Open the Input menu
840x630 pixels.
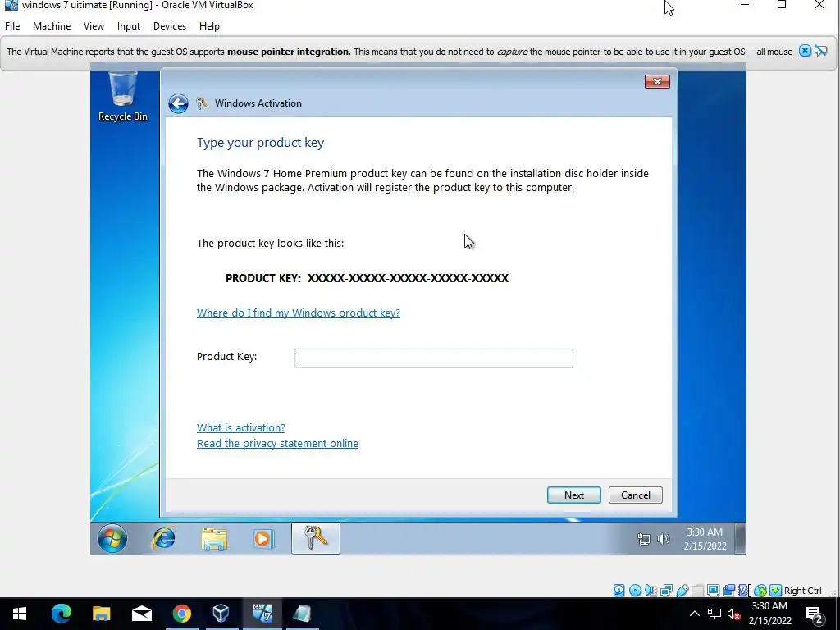[129, 26]
